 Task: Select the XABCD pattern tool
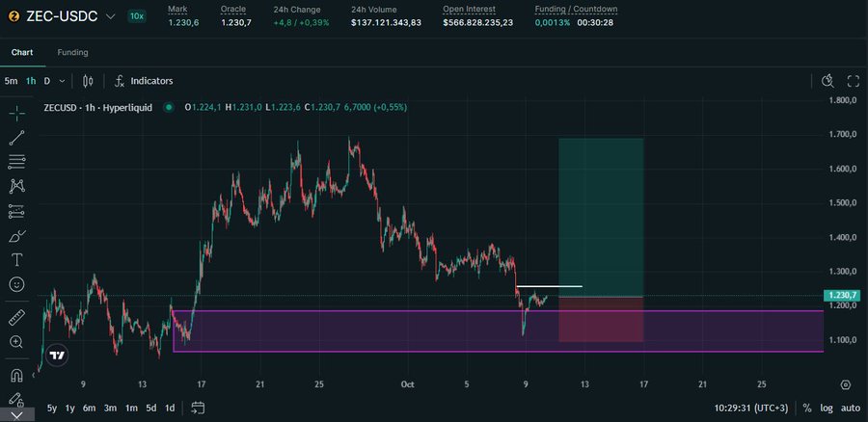[17, 186]
